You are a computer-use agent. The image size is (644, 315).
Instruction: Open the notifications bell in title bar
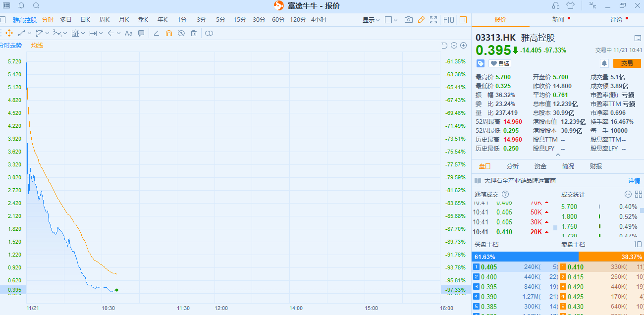pos(21,5)
